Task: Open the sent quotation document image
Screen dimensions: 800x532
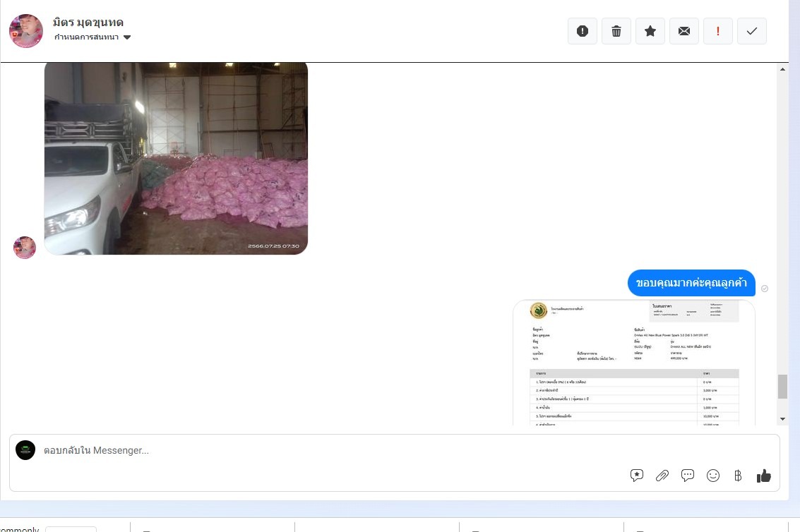Action: [633, 363]
